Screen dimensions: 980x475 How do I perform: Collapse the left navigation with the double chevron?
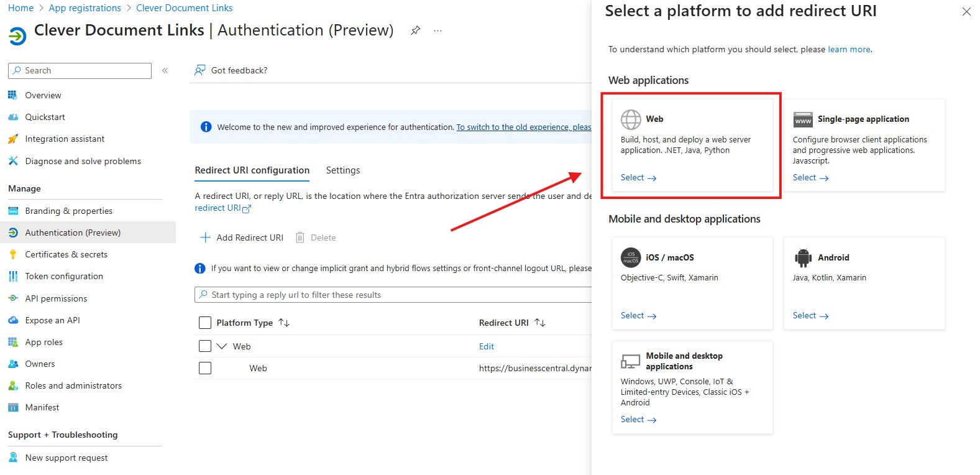coord(165,70)
